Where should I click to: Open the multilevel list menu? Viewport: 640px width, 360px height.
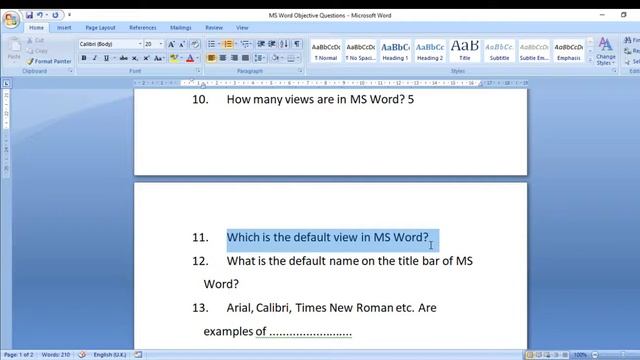point(245,44)
